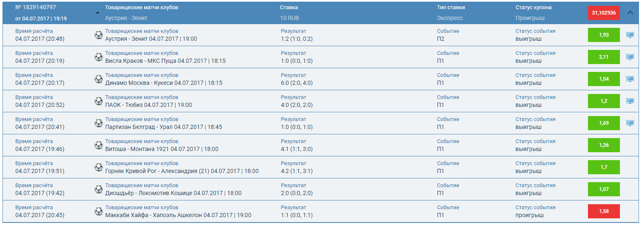Viewport: 644px width, 225px height.
Task: Select the red total odds 31,102936 badge
Action: click(x=604, y=13)
